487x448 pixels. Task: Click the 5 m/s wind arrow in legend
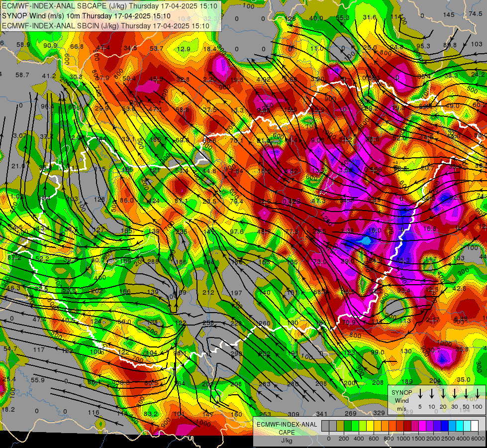click(420, 393)
